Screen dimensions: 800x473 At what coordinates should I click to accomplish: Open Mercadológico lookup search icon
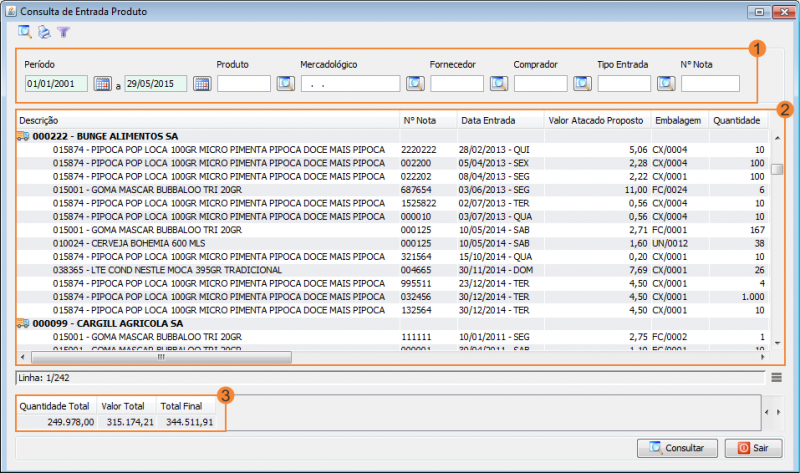(x=415, y=84)
